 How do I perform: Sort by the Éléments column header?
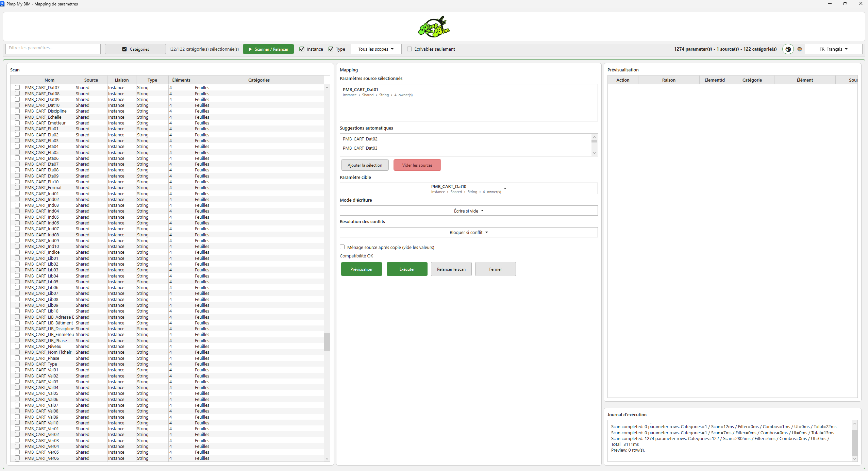click(x=181, y=80)
